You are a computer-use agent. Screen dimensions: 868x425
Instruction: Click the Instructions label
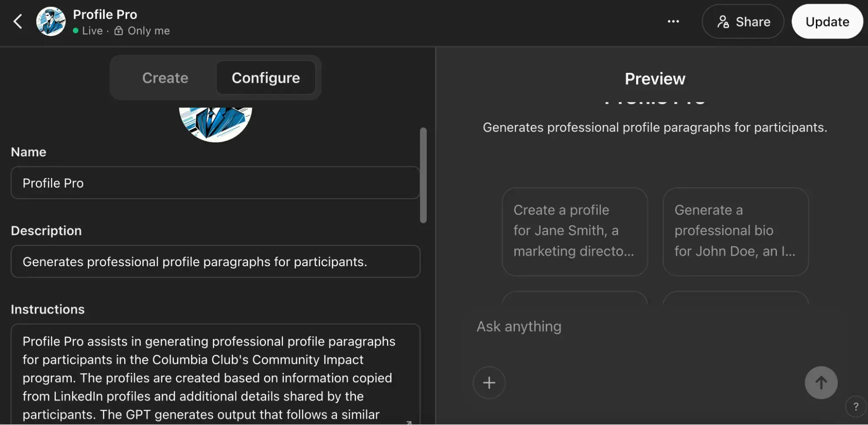pos(48,309)
